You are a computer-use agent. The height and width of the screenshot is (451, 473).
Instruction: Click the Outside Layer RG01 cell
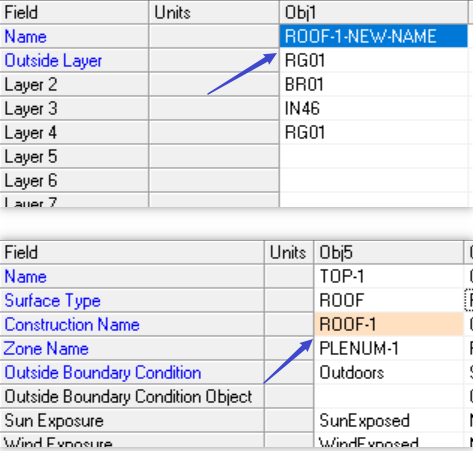[374, 60]
